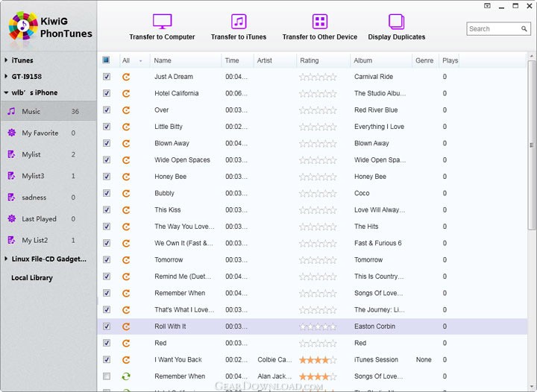Uncheck the Just A Dream checkbox
This screenshot has width=537, height=392.
pyautogui.click(x=107, y=77)
